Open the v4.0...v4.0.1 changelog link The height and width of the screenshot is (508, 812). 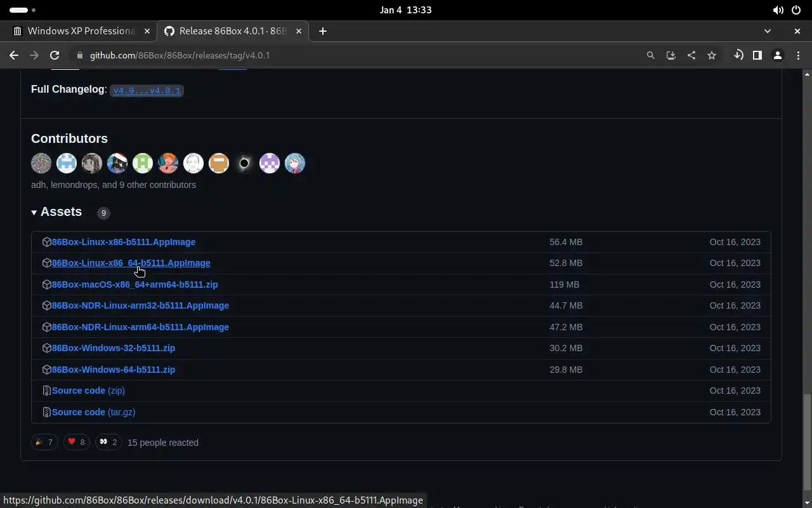(x=147, y=90)
